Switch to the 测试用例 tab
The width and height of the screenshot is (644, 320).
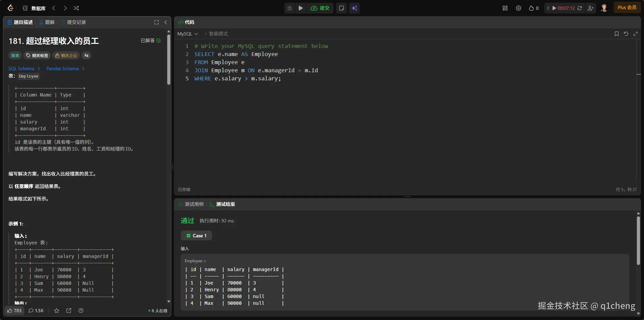(191, 204)
